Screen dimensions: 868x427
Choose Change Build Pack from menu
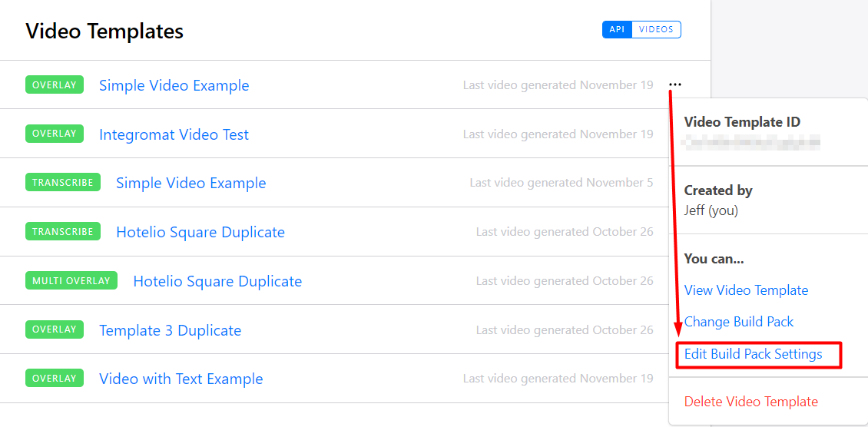coord(738,322)
